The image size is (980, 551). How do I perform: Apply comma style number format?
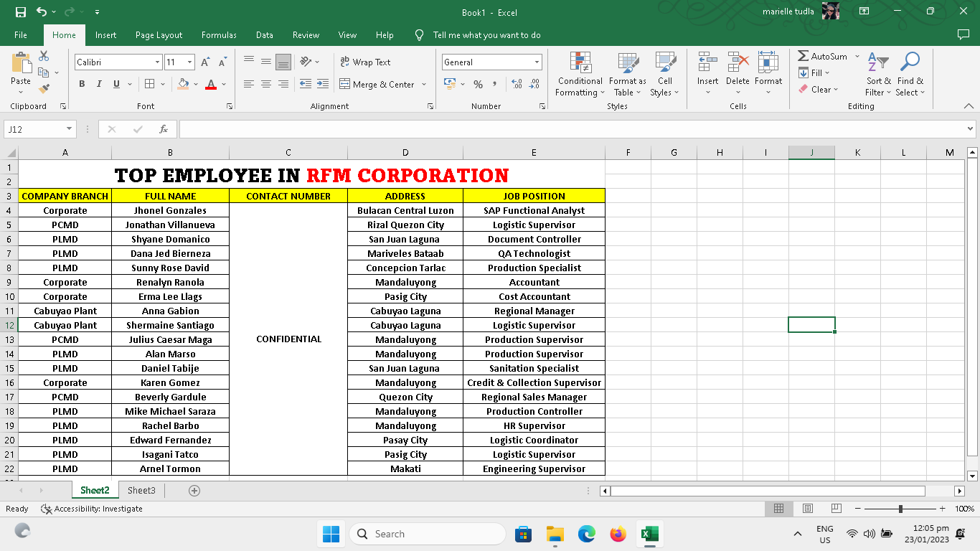click(496, 84)
